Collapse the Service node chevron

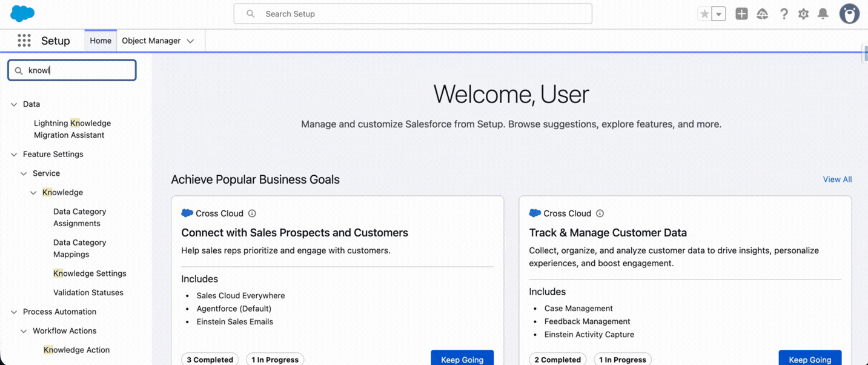click(x=24, y=174)
